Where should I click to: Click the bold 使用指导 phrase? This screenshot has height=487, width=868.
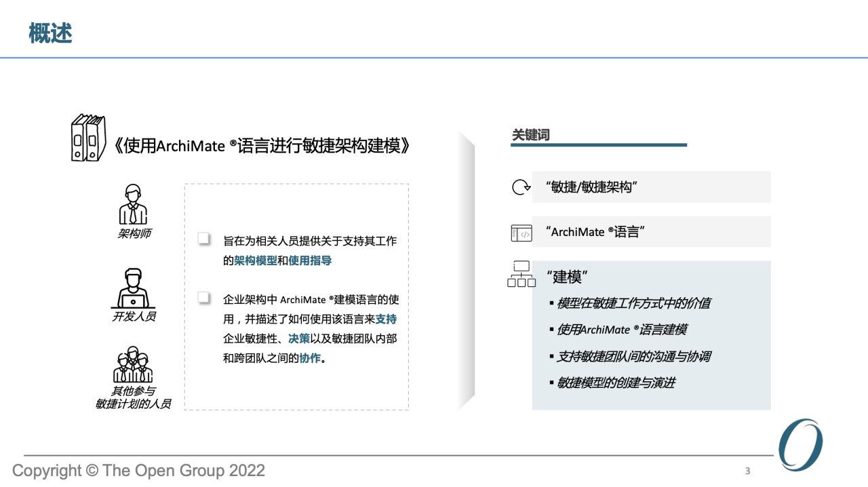click(310, 260)
